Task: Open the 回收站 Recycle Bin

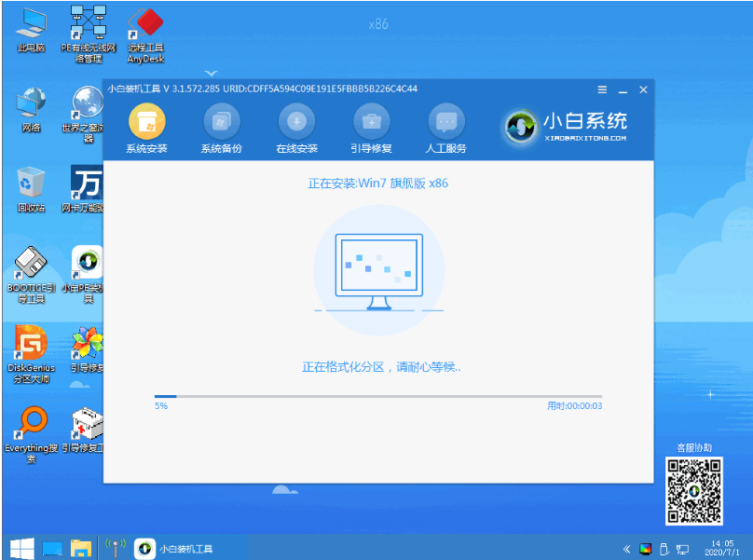Action: (31, 182)
